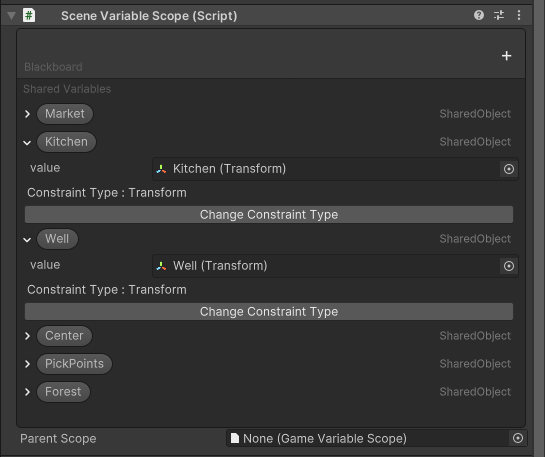
Task: Click Change Constraint Type under Well
Action: point(269,311)
